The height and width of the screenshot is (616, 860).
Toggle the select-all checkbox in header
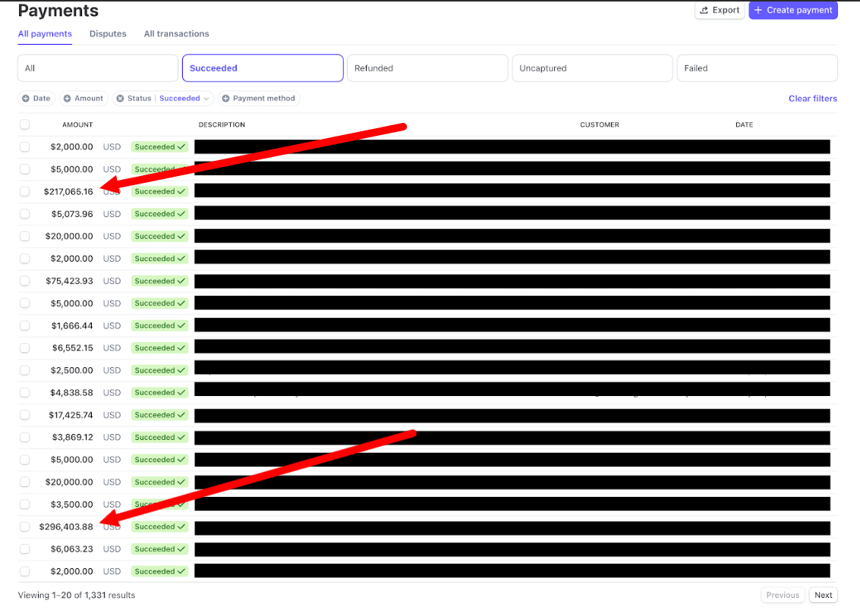click(x=25, y=124)
